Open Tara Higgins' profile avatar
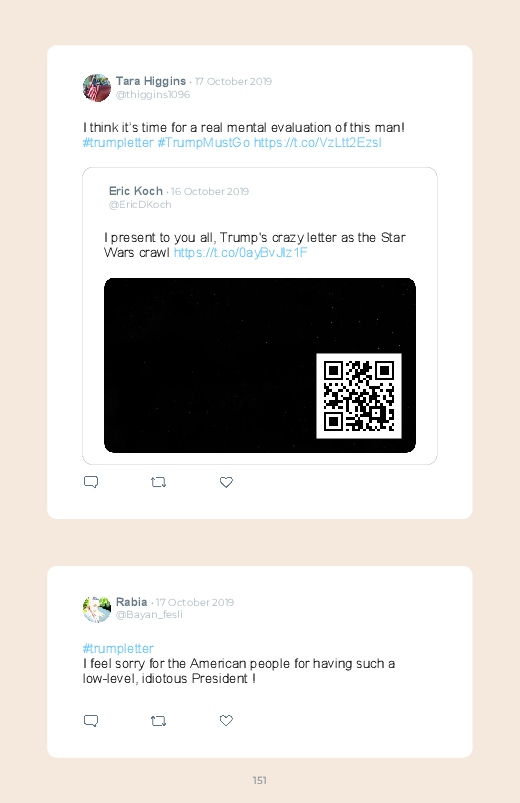Screen dimensions: 520x803 (x=97, y=88)
